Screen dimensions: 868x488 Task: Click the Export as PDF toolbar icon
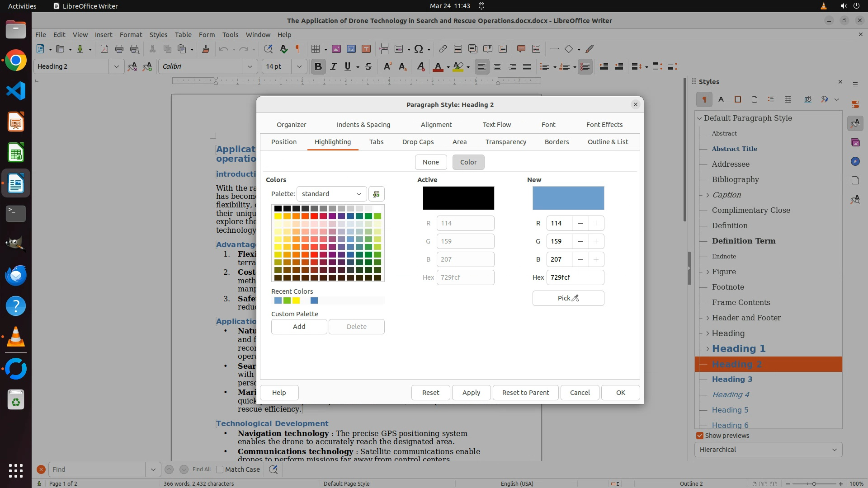pos(104,49)
